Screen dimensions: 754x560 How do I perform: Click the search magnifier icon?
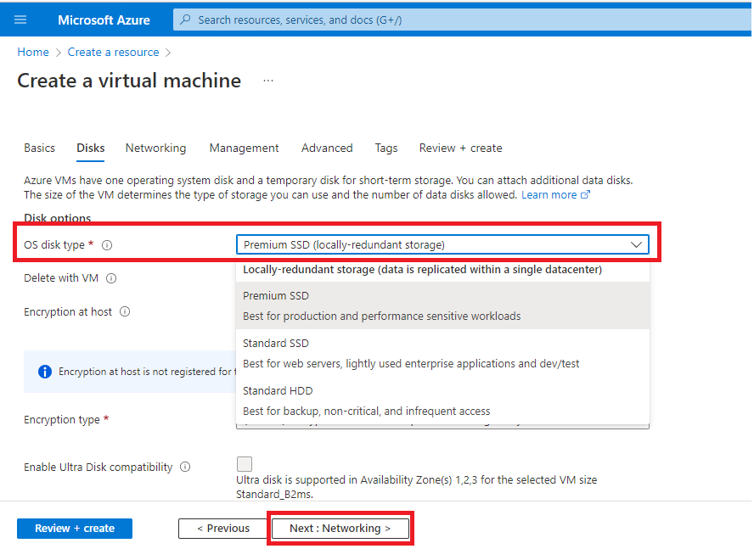click(185, 20)
